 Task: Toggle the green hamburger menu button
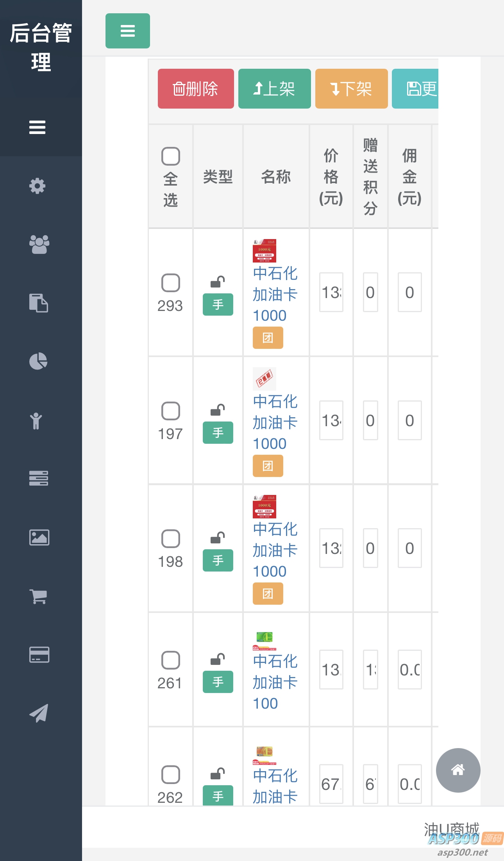point(128,31)
